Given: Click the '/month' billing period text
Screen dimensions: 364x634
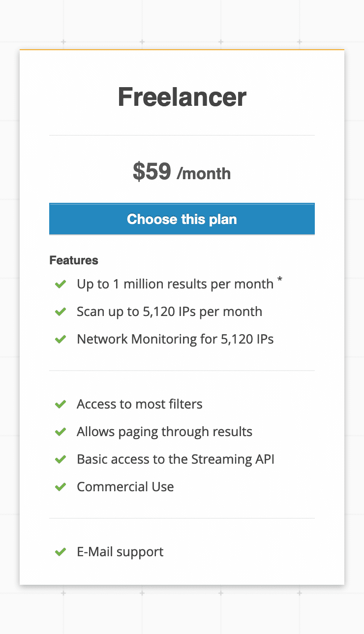Looking at the screenshot, I should coord(204,173).
